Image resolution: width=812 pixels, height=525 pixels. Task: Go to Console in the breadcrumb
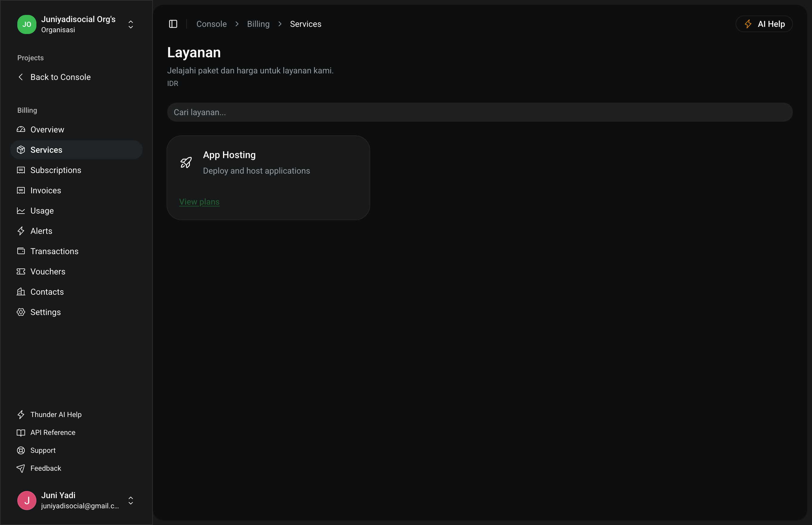coord(212,24)
